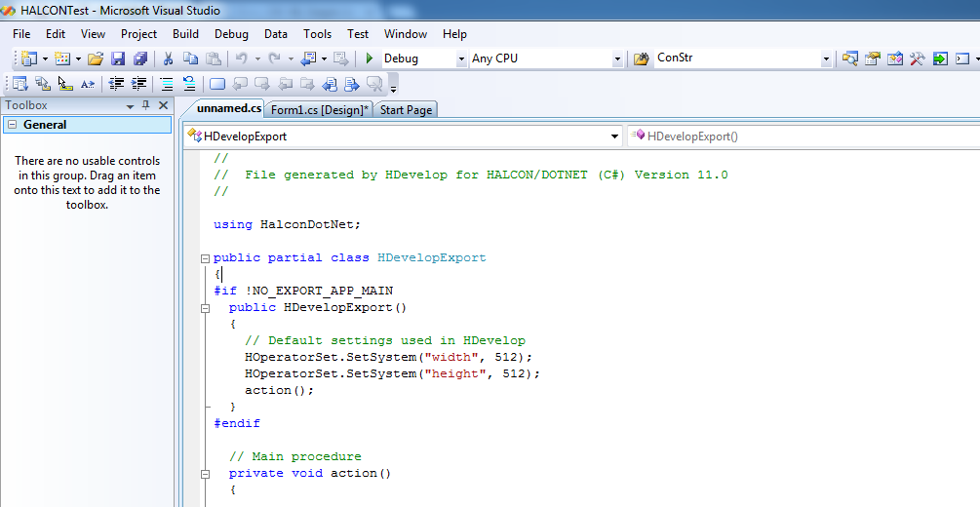Start debugging with the green play icon
The image size is (980, 507).
click(370, 58)
